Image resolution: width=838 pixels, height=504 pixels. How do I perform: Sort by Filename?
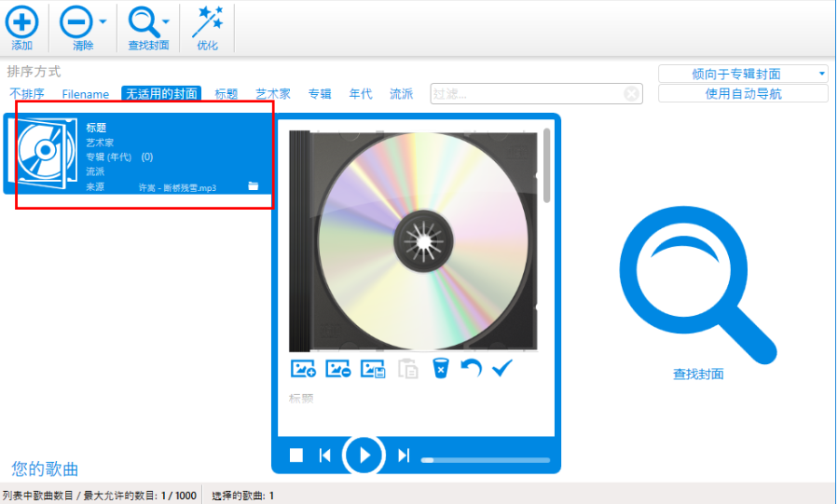pos(86,94)
